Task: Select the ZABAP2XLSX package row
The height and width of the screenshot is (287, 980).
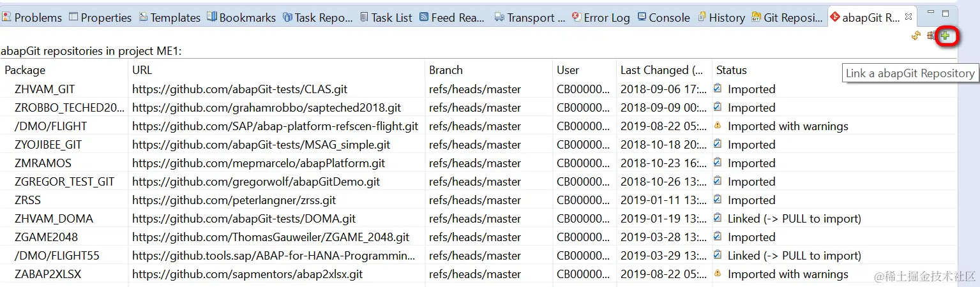Action: point(48,274)
